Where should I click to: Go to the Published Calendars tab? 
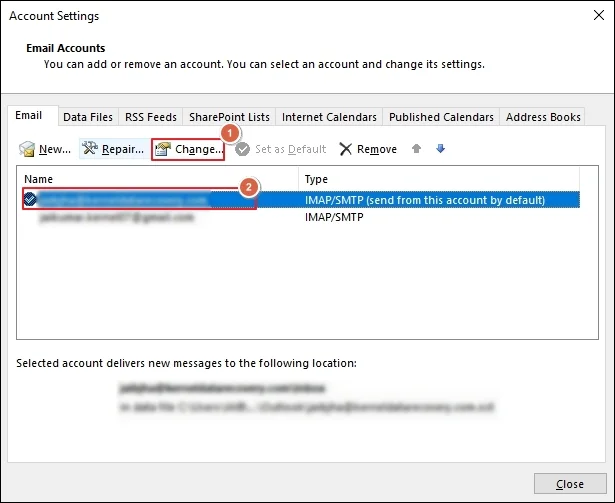[441, 117]
